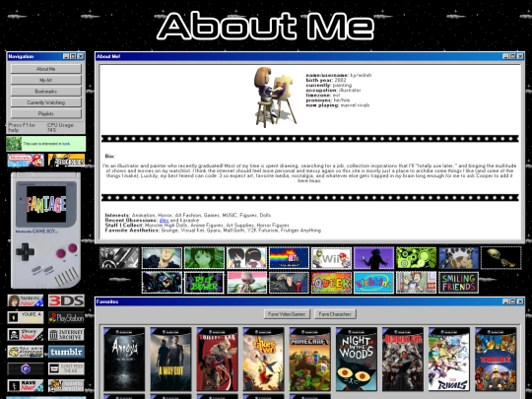Screen dimensions: 532x399
Task: Click the Now! badge with woman's face
Action: pos(26,300)
